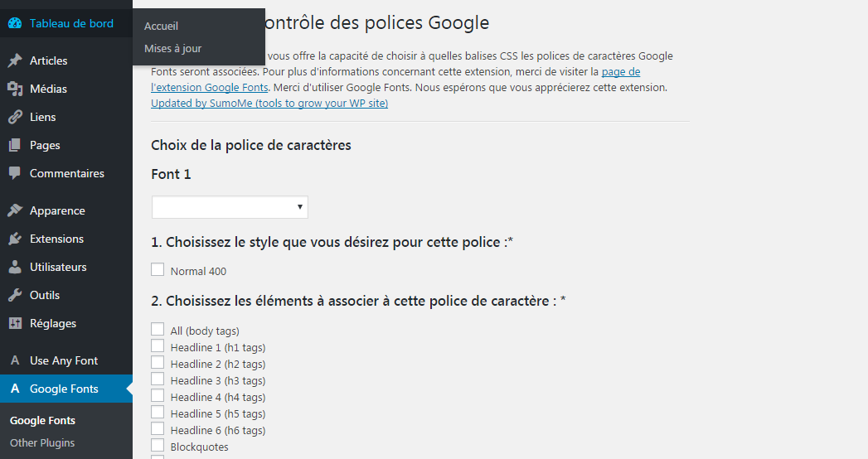
Task: Open the Updated by SumoMe link
Action: 269,104
